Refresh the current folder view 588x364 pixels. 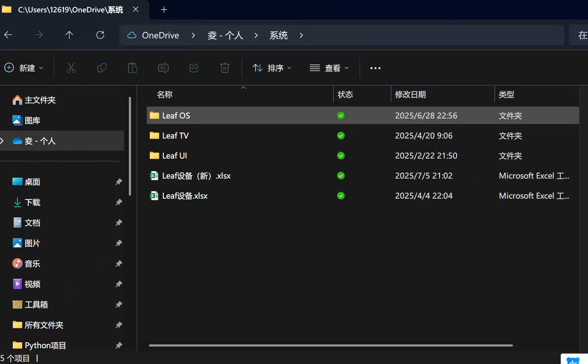100,35
